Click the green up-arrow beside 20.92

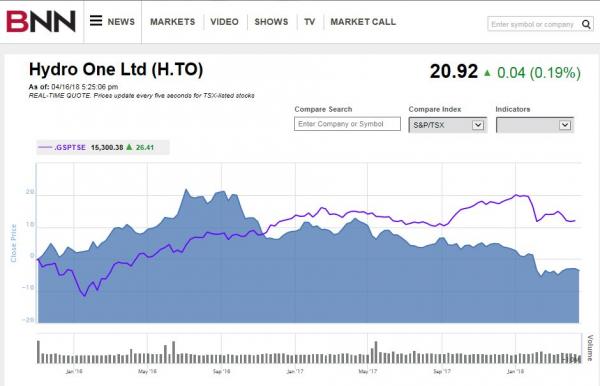click(487, 72)
